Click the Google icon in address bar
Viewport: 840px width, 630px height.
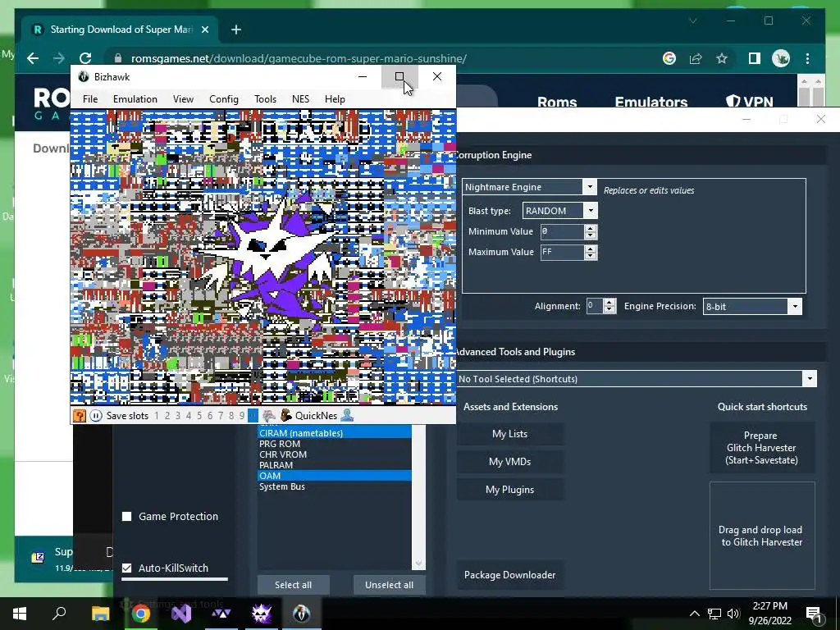click(669, 58)
